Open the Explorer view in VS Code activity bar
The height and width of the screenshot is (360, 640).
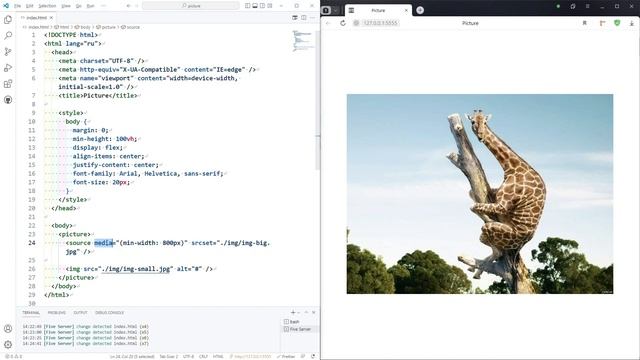[8, 20]
